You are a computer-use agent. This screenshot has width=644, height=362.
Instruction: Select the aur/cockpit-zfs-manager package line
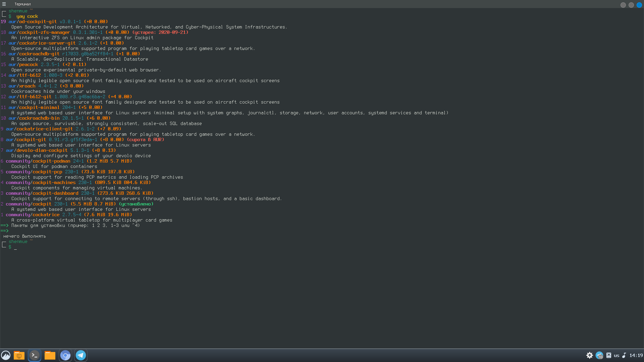pyautogui.click(x=95, y=33)
